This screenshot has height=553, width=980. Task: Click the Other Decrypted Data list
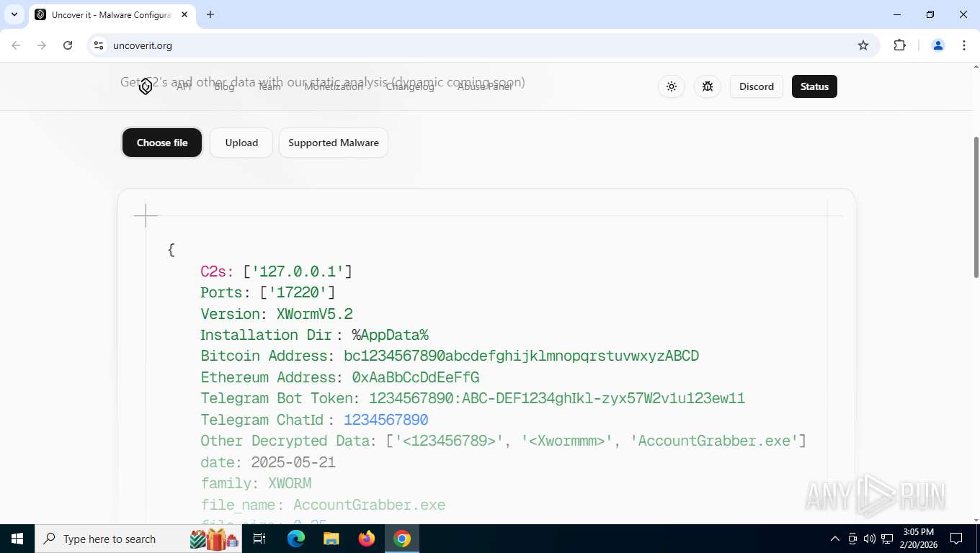click(597, 441)
